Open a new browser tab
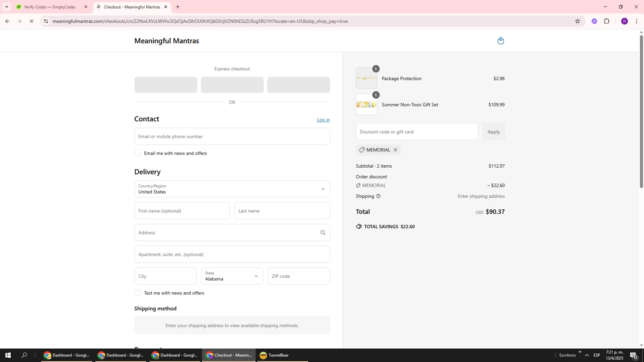 pyautogui.click(x=178, y=7)
